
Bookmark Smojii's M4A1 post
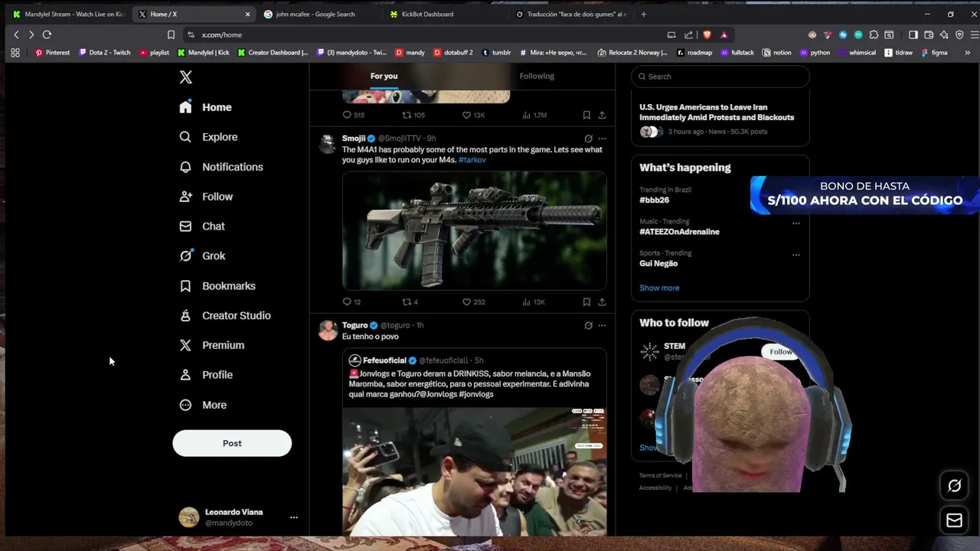(586, 302)
